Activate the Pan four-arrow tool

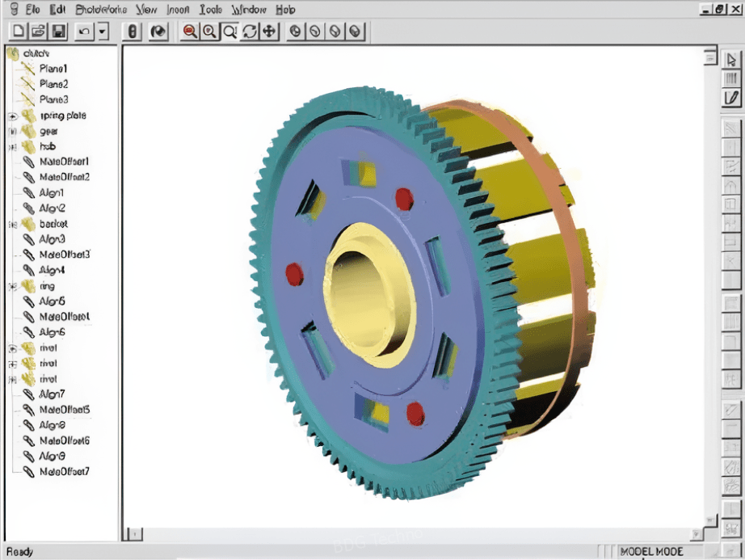(x=269, y=32)
